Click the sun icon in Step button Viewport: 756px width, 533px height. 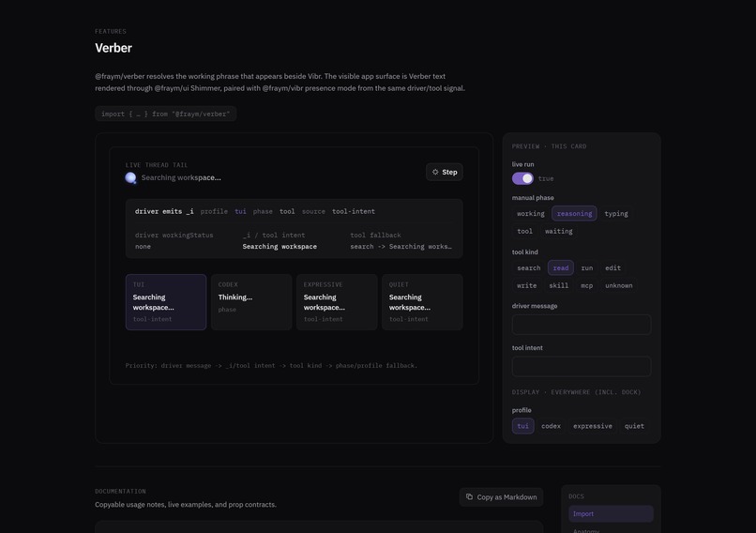click(435, 173)
